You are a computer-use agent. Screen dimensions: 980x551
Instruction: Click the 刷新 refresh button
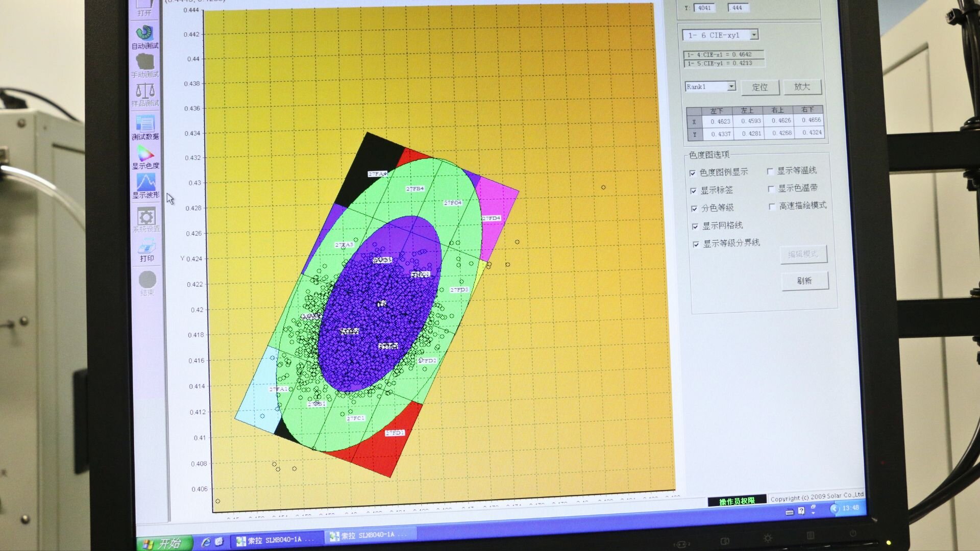coord(805,281)
